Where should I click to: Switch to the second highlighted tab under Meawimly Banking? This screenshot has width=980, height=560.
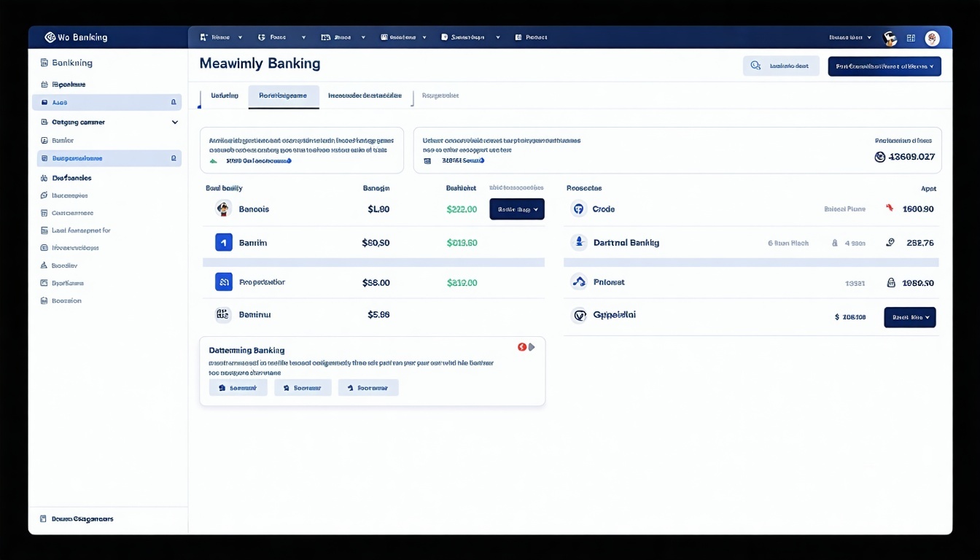(x=283, y=96)
